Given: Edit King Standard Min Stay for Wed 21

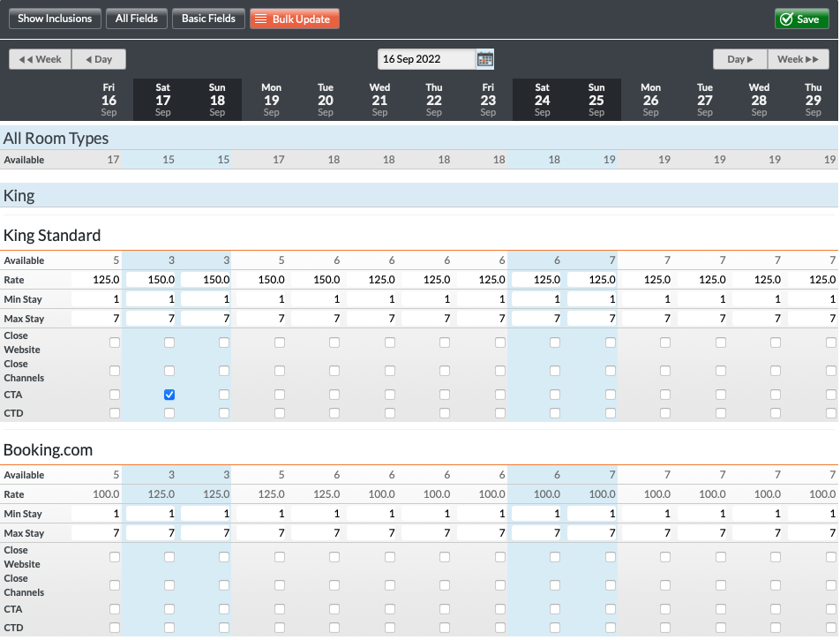Looking at the screenshot, I should [374, 299].
